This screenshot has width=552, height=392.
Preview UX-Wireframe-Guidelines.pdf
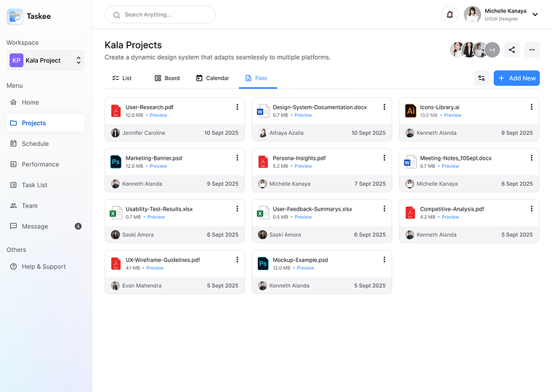point(155,268)
